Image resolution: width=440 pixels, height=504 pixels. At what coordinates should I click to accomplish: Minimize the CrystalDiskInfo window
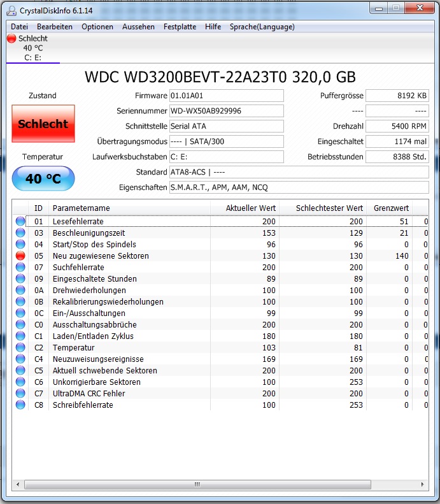tap(379, 8)
